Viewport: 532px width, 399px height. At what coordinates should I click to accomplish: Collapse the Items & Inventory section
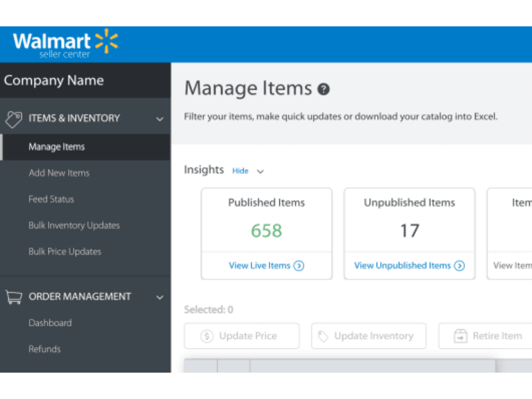point(160,119)
